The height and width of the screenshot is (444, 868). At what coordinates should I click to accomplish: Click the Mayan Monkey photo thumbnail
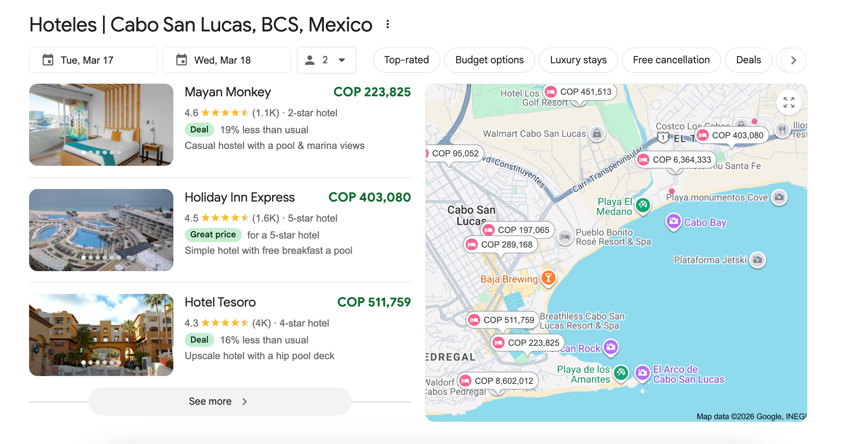[101, 125]
